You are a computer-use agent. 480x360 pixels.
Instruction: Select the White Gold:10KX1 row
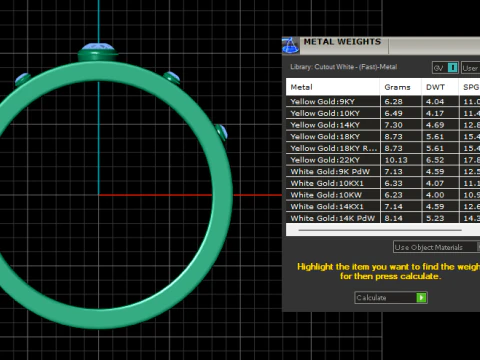[383, 183]
